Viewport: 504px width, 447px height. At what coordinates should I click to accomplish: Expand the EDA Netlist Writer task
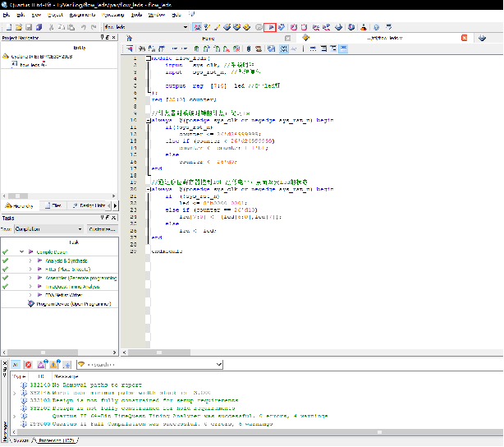click(30, 295)
